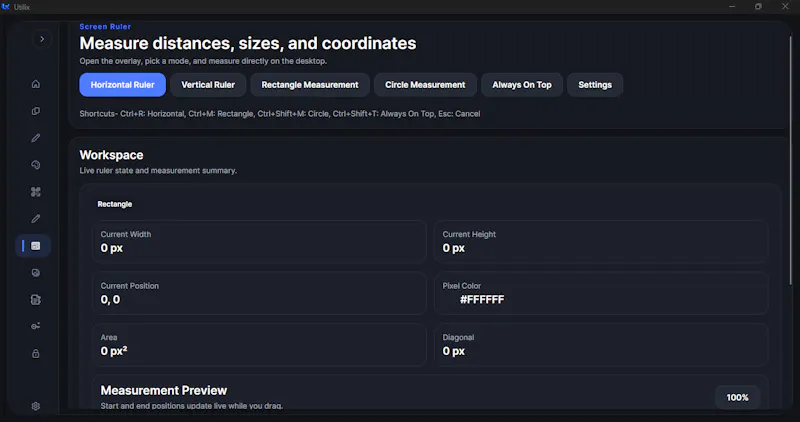Click the Shortcuts hint text line
This screenshot has height=422, width=800.
[x=280, y=114]
